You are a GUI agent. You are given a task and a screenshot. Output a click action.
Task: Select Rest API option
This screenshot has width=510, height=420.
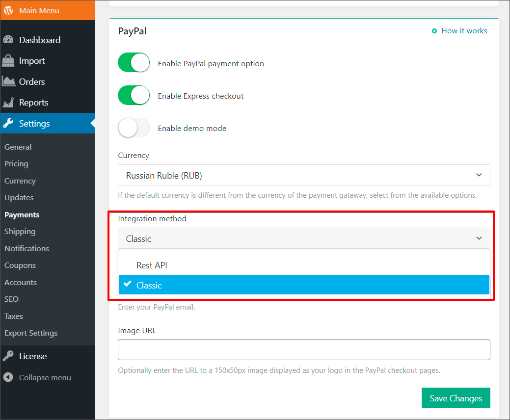[x=304, y=265]
